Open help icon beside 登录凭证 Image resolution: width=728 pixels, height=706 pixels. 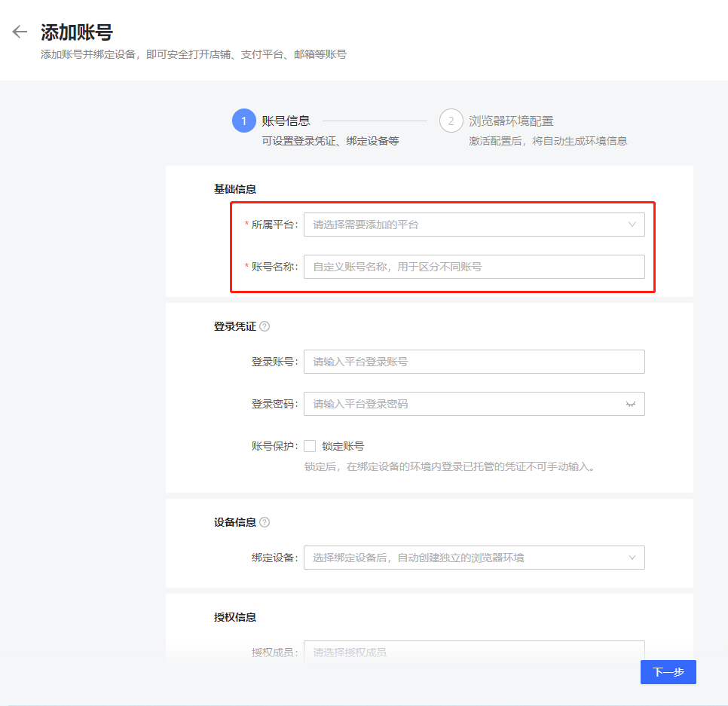coord(265,326)
